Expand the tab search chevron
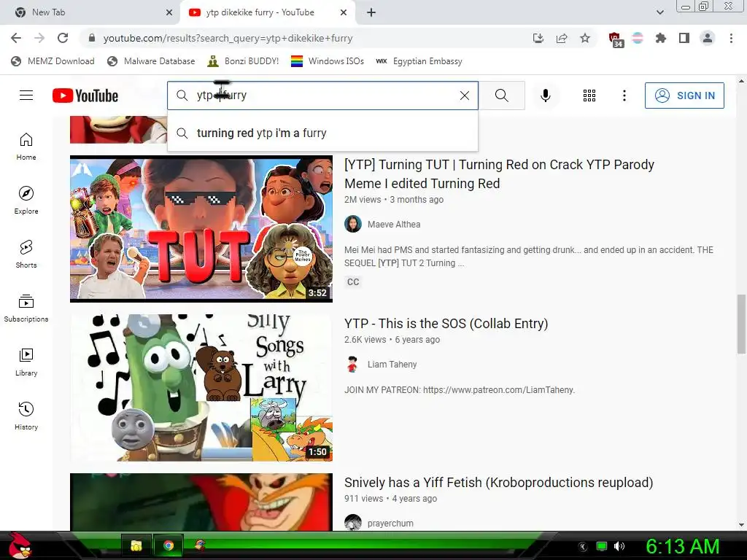The height and width of the screenshot is (560, 747). [659, 12]
